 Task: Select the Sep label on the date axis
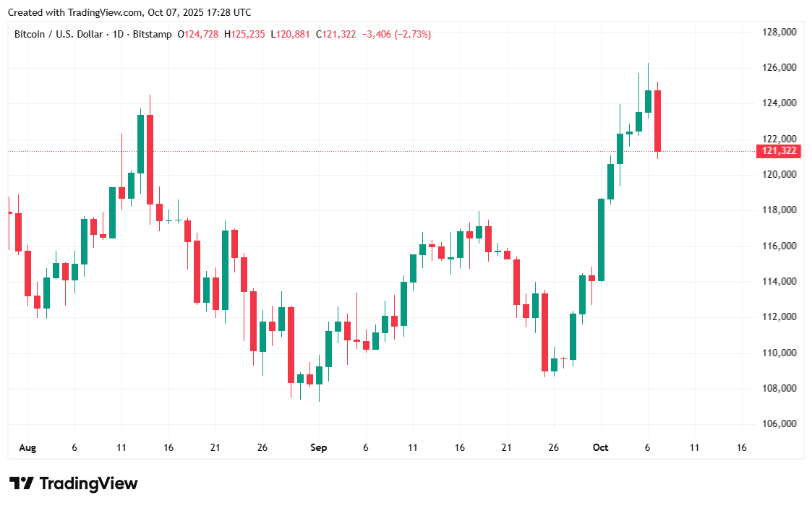[x=319, y=448]
